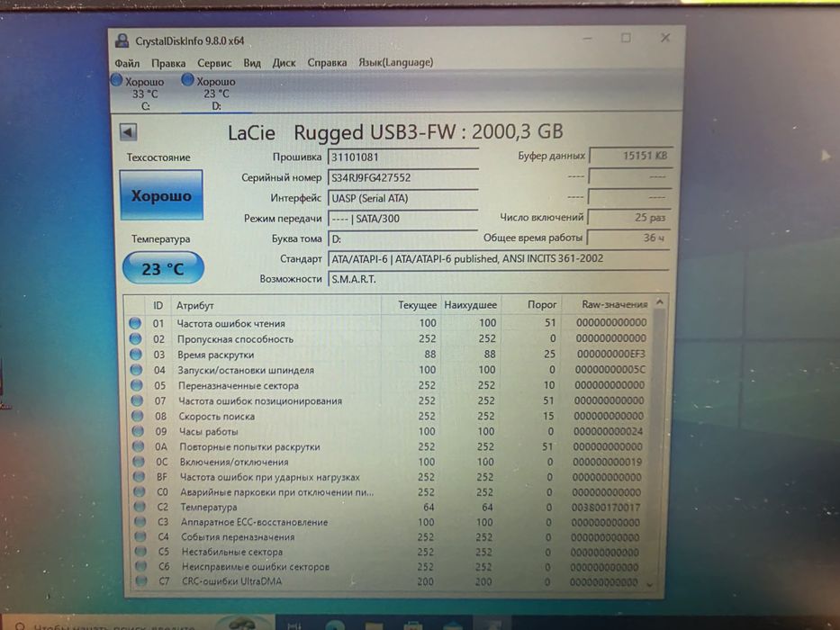Click status icon for attribute 05 Переназначенные сектора
Screen dimensions: 840x630
[x=137, y=385]
